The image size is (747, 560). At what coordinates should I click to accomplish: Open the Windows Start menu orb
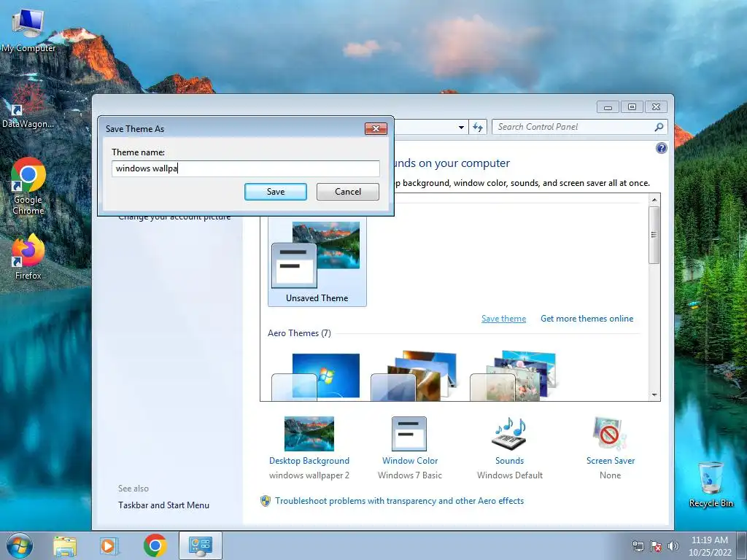pos(20,545)
